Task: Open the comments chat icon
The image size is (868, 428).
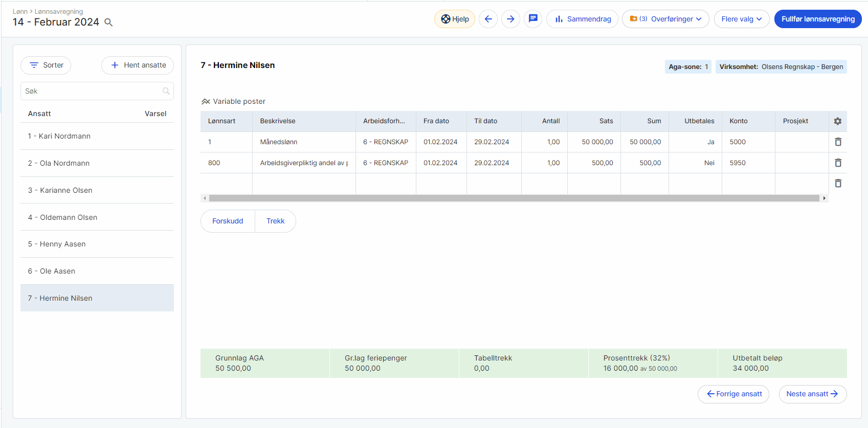Action: pos(533,19)
